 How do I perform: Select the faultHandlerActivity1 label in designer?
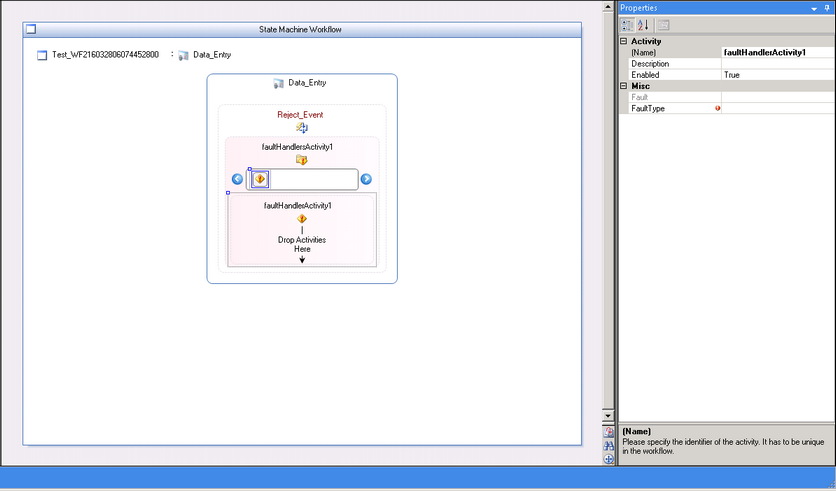coord(298,205)
